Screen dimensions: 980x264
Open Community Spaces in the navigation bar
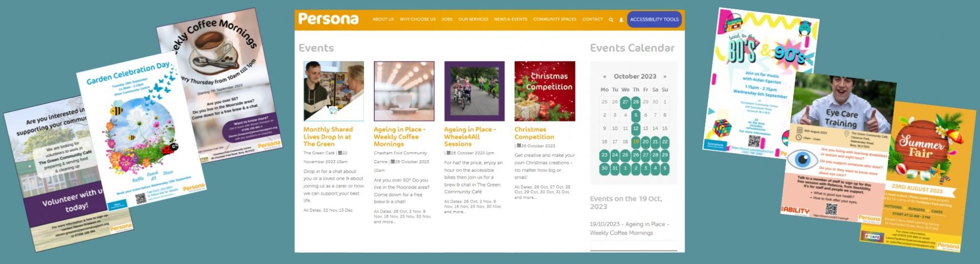(x=555, y=20)
